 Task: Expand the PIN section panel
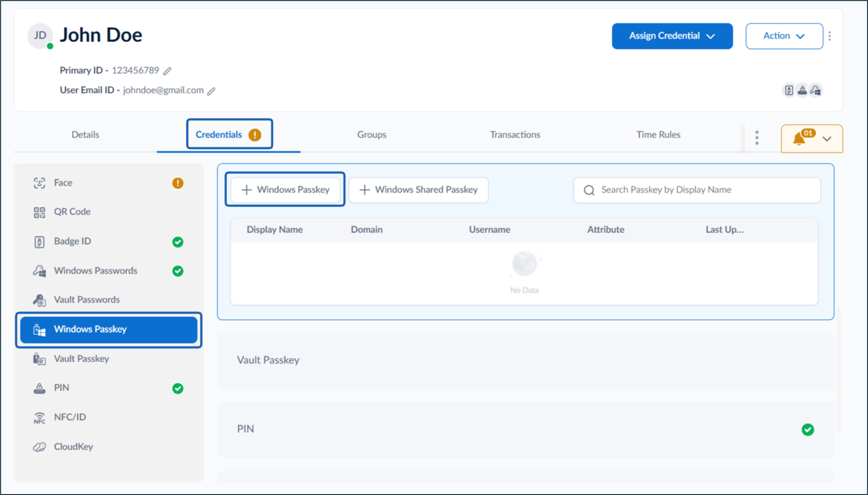[525, 429]
